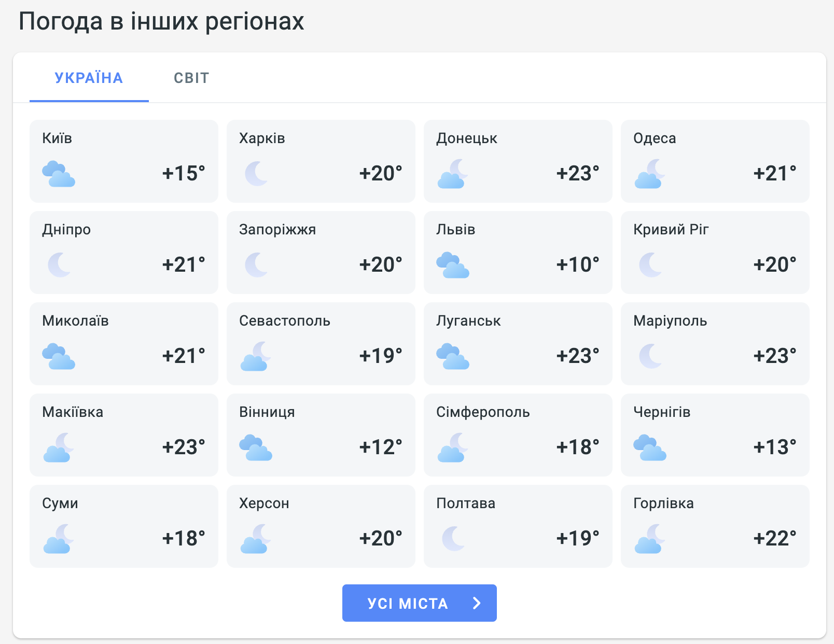
Task: Click the cloudy moon icon for Горлівка
Action: point(650,539)
